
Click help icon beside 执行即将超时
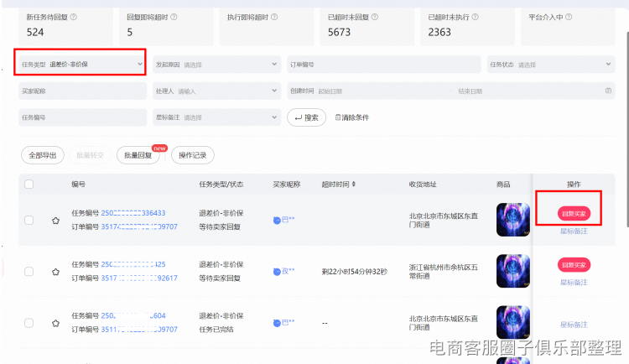coord(274,18)
